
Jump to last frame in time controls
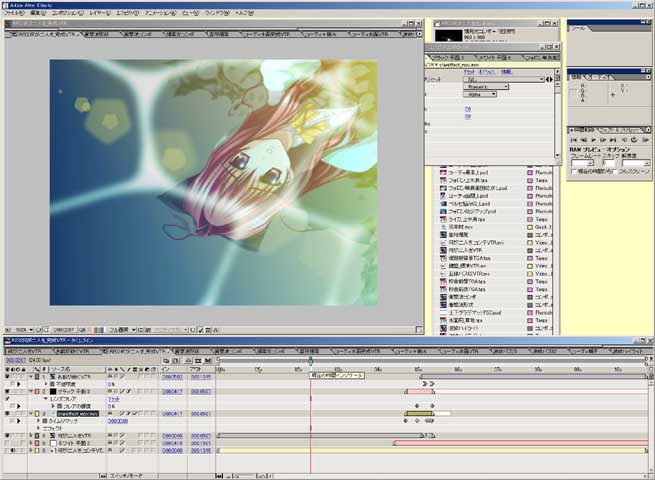click(613, 140)
